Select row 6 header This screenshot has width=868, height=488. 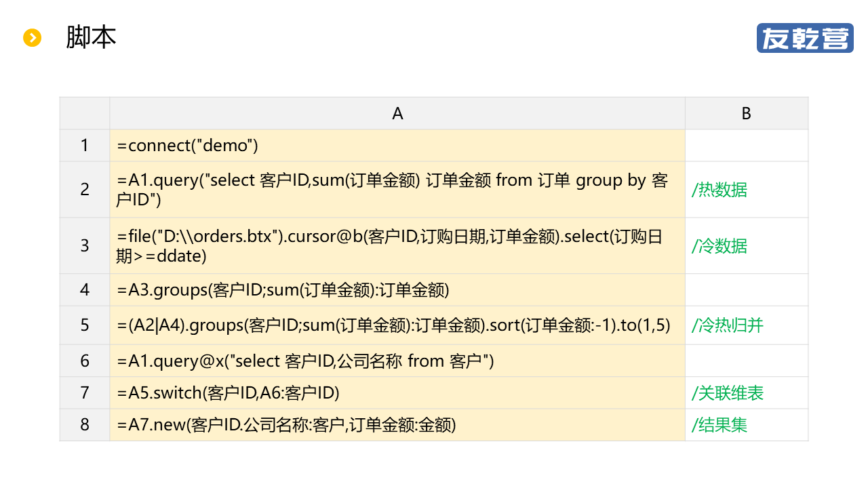point(85,361)
